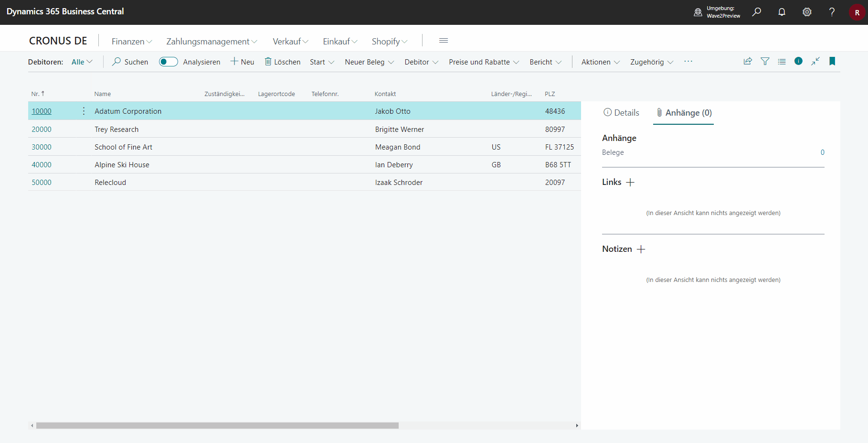Viewport: 868px width, 443px height.
Task: Expand Preise und Rabatte menu
Action: (x=484, y=62)
